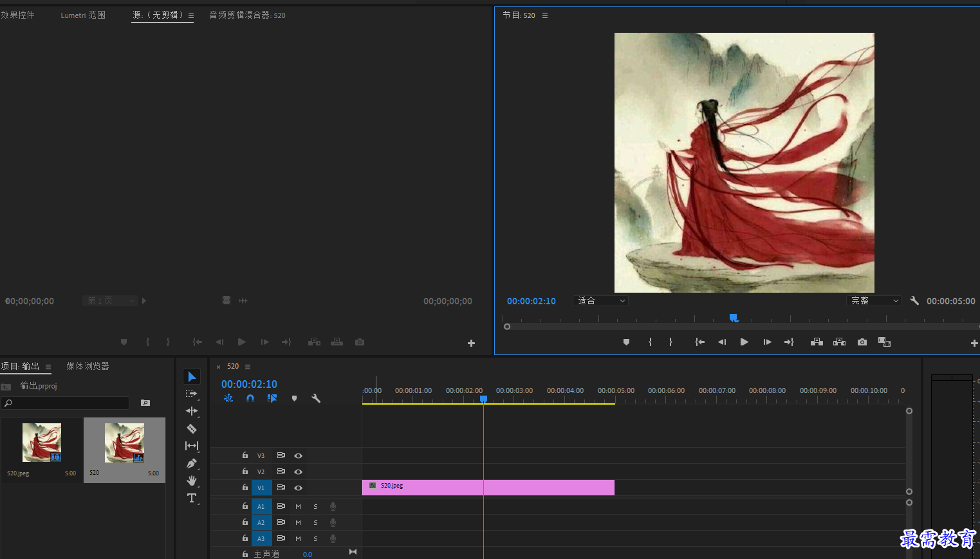Image resolution: width=980 pixels, height=559 pixels.
Task: Close the 520 sequence tab
Action: point(218,367)
